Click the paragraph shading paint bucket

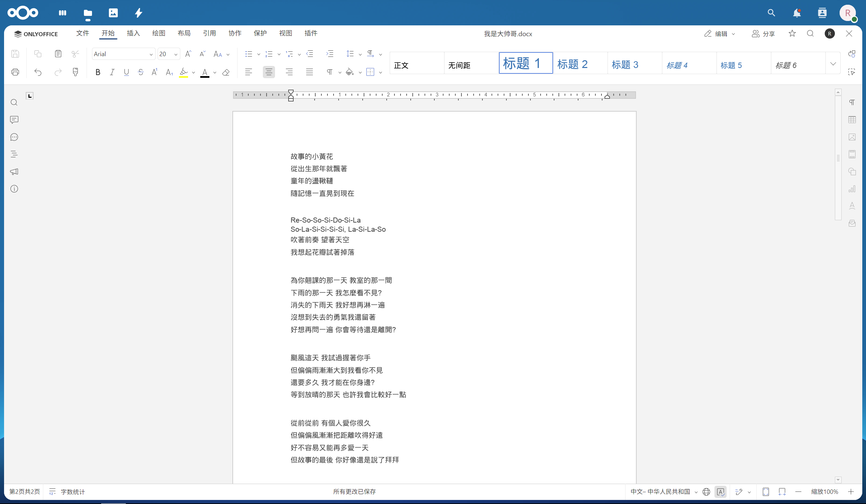pyautogui.click(x=350, y=72)
